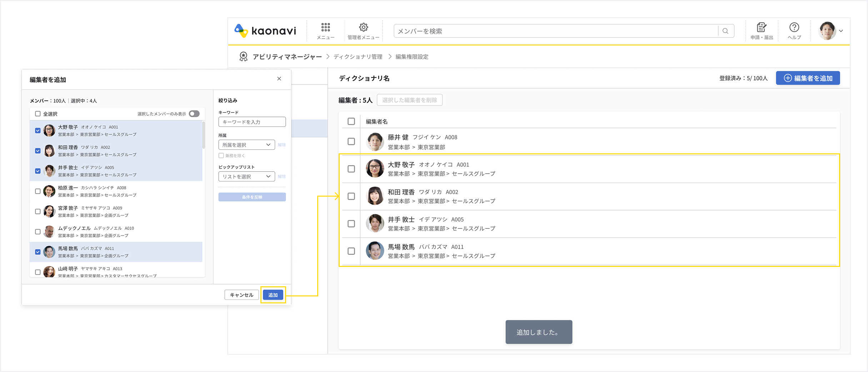Click the キャンセル button
The width and height of the screenshot is (868, 372).
pos(241,294)
